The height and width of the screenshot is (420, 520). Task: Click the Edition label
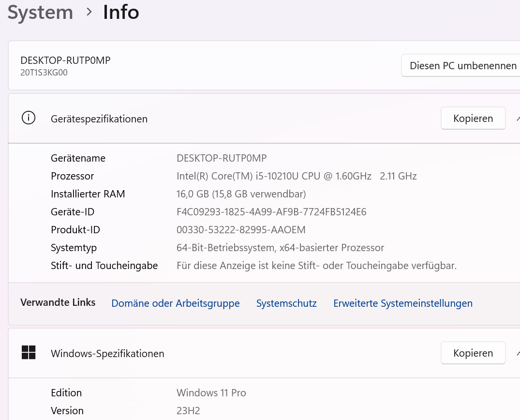(x=66, y=393)
